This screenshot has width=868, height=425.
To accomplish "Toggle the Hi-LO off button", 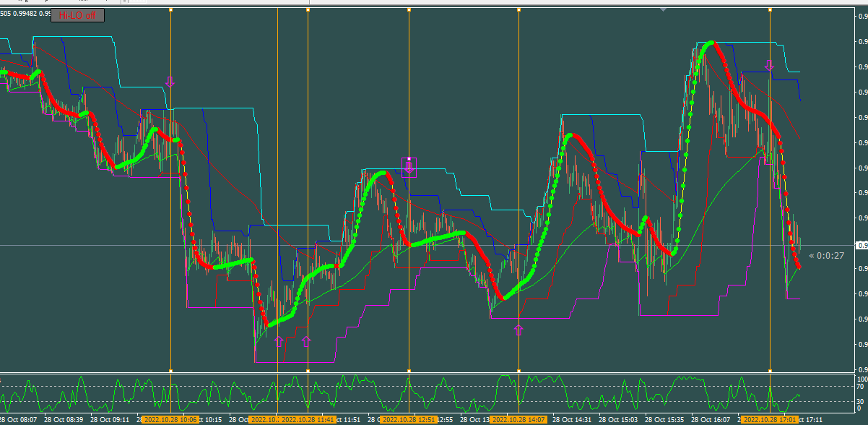I will [x=78, y=14].
